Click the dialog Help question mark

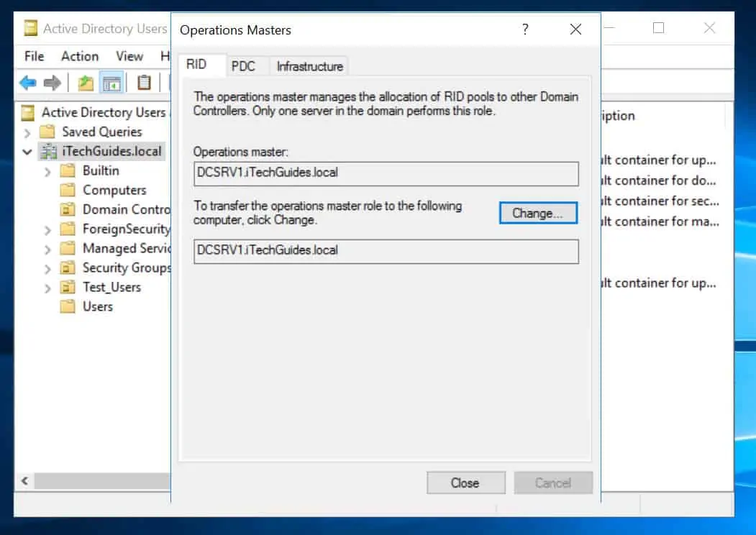[x=525, y=29]
